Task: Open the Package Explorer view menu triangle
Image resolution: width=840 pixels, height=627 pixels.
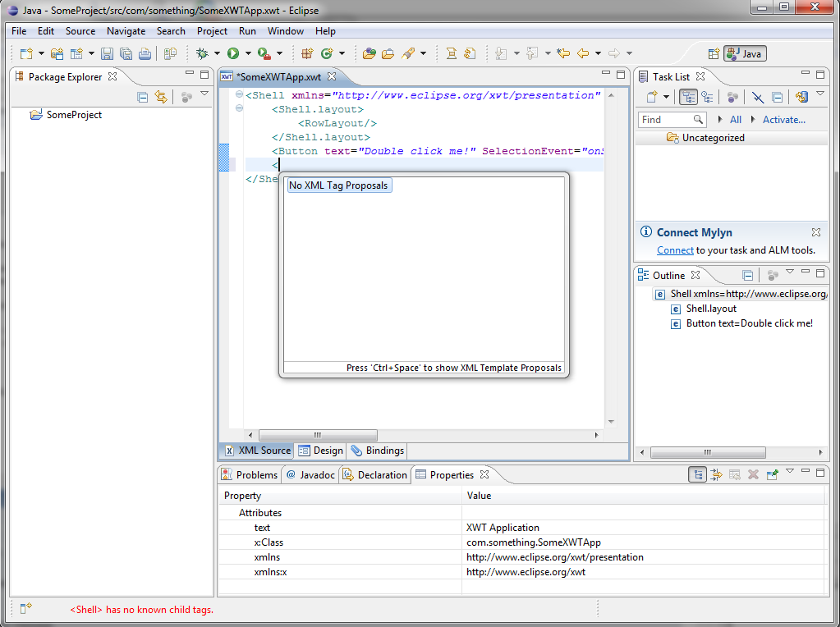Action: click(204, 94)
